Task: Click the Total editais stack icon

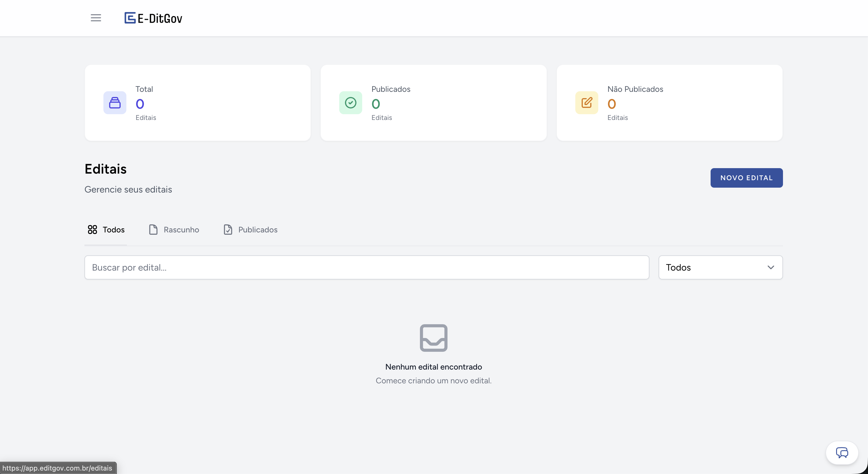Action: click(115, 103)
